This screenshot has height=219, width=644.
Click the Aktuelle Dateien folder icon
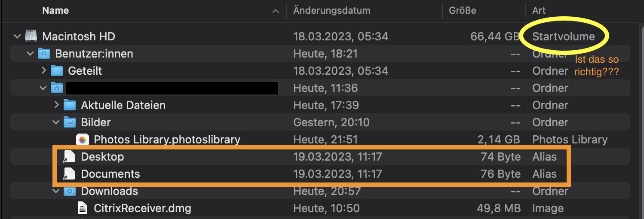pyautogui.click(x=70, y=105)
